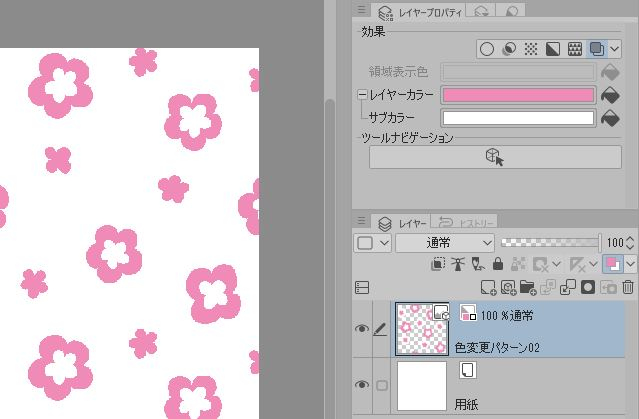Toggle the pink-white layer color button
This screenshot has width=639, height=419.
click(x=613, y=264)
